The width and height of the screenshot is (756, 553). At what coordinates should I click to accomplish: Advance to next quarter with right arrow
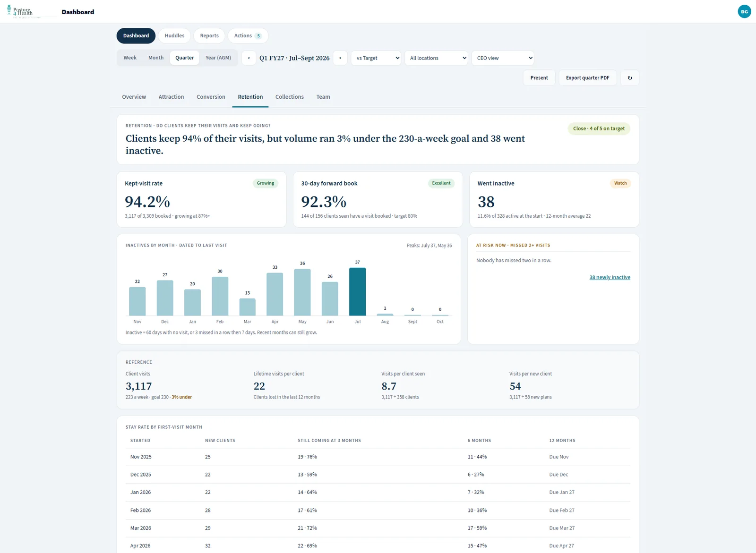(340, 58)
